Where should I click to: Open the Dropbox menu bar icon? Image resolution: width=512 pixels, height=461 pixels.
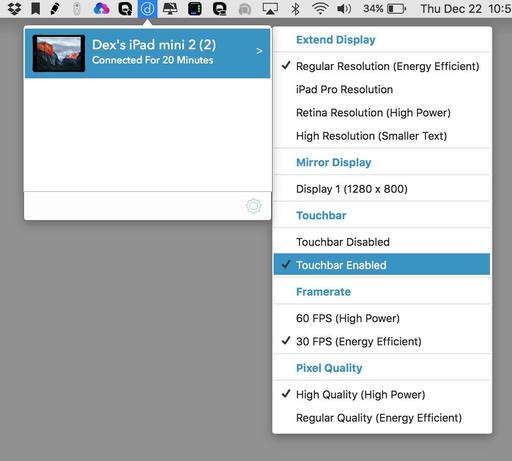coord(14,9)
